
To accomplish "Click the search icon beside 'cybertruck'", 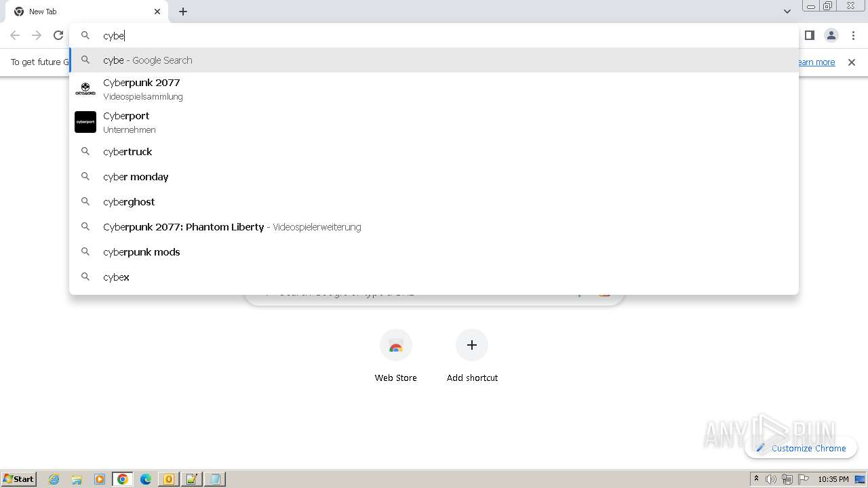I will point(85,152).
